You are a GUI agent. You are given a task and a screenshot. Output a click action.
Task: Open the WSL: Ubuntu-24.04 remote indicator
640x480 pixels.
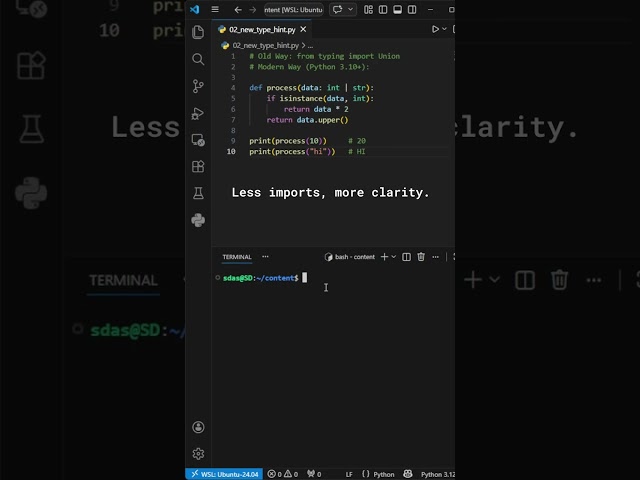(x=224, y=474)
